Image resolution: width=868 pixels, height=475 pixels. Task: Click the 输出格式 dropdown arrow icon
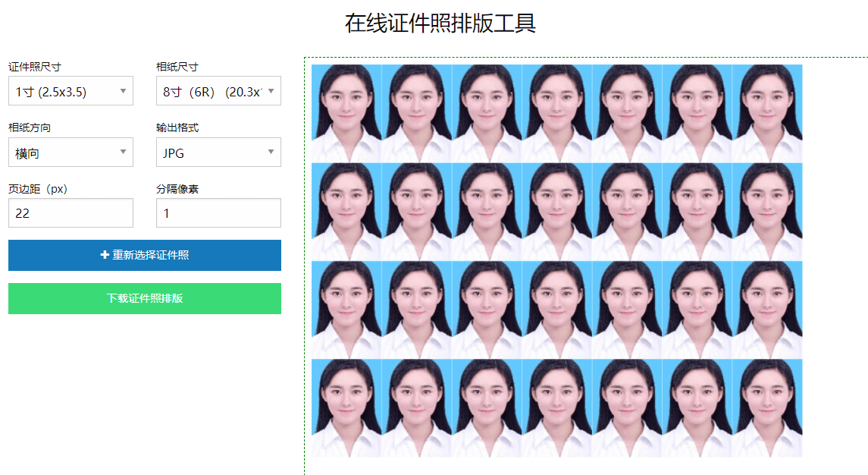point(271,152)
